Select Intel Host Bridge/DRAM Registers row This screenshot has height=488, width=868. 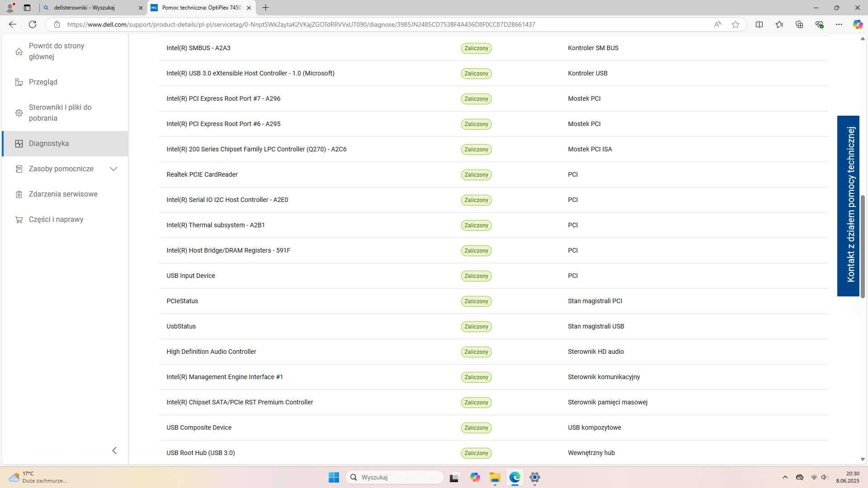coord(494,250)
